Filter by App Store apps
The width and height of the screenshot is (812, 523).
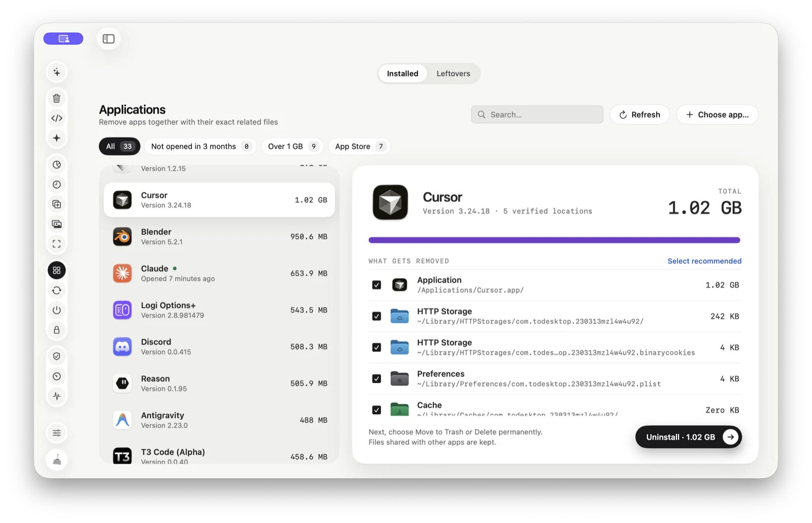pos(359,147)
